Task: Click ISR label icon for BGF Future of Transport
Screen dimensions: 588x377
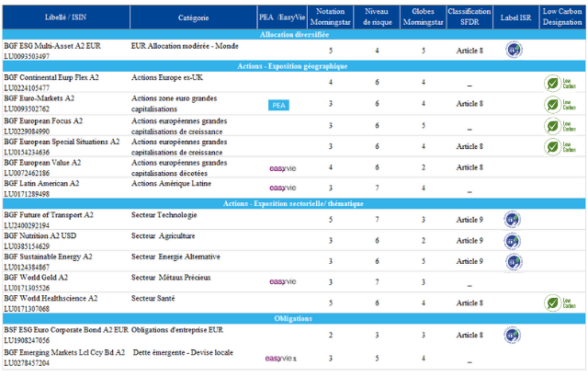Action: (x=513, y=220)
